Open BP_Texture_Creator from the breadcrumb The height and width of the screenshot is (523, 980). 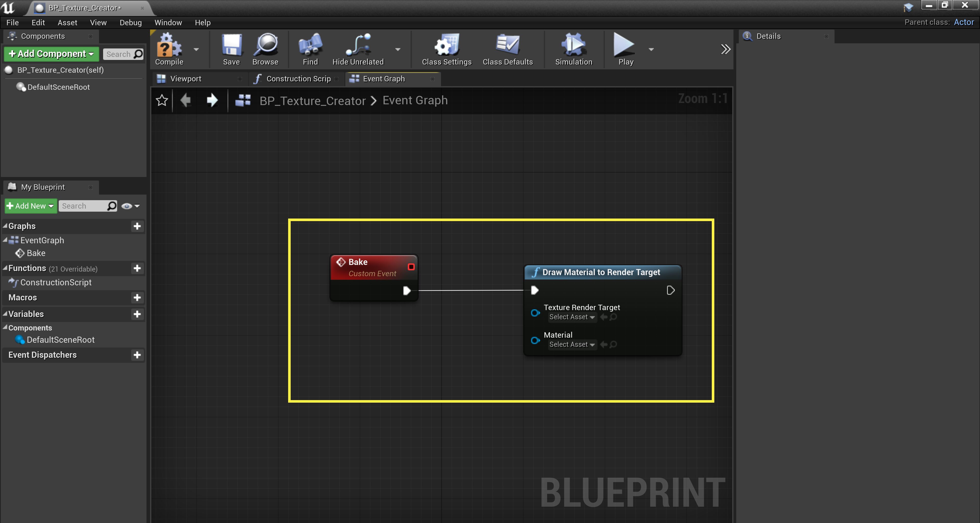coord(313,100)
